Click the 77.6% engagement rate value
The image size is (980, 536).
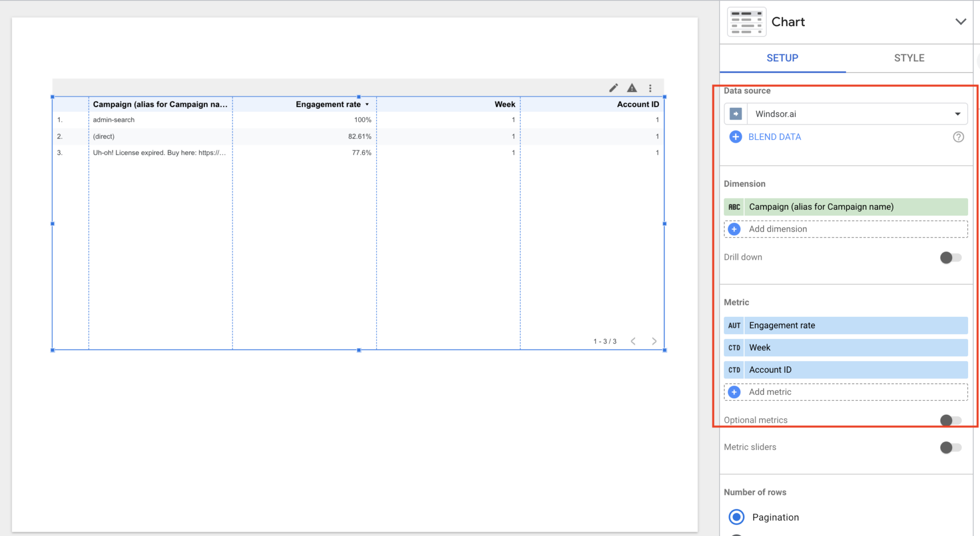[361, 152]
